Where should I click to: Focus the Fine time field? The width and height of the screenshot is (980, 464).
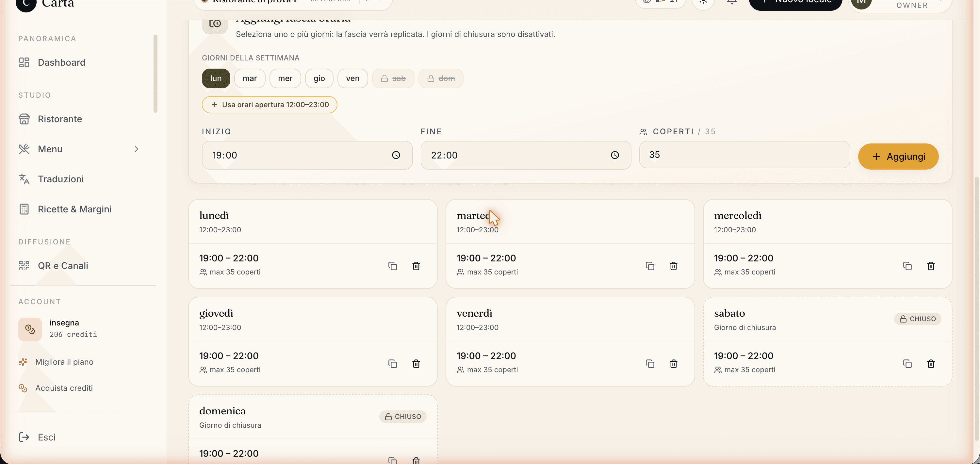526,155
